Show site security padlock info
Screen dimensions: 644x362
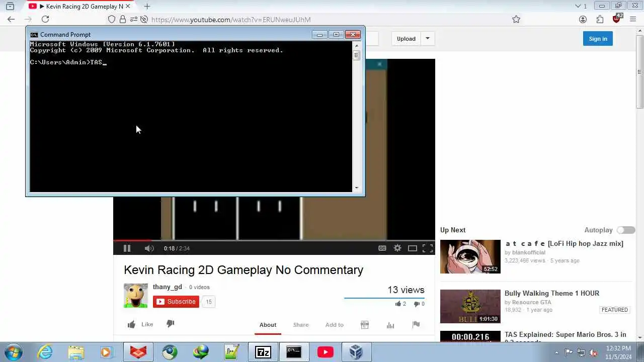123,19
